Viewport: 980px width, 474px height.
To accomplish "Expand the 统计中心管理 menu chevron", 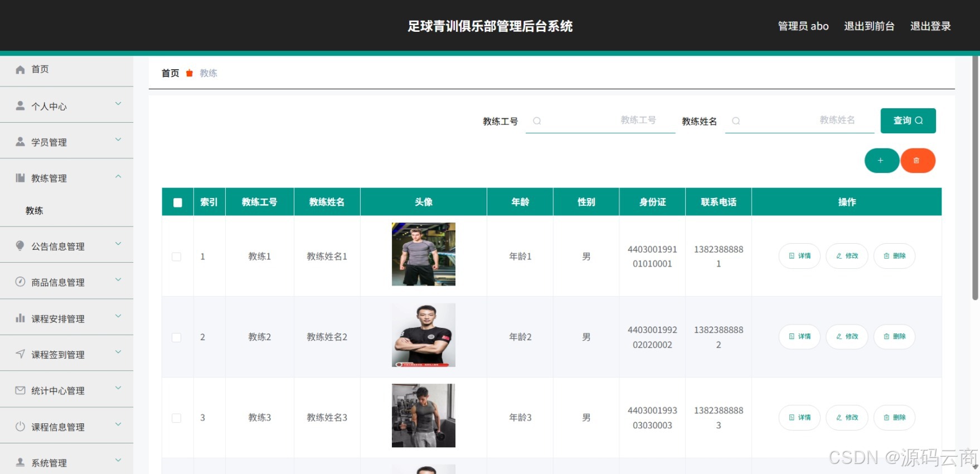I will coord(118,388).
